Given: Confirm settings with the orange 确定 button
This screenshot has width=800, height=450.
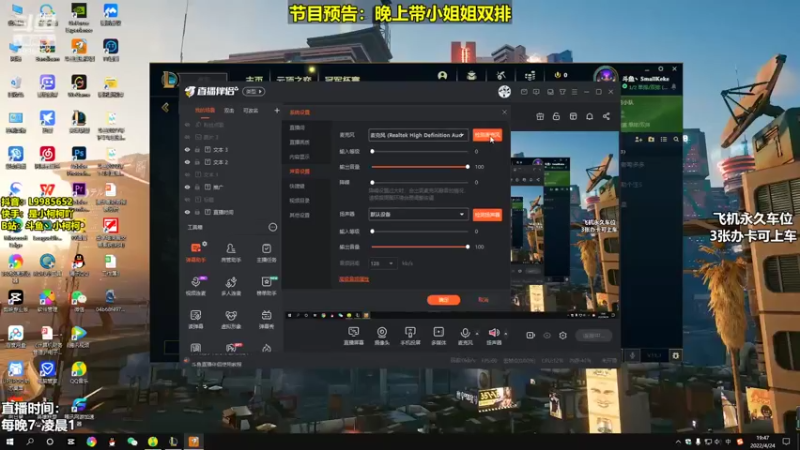Looking at the screenshot, I should [443, 300].
